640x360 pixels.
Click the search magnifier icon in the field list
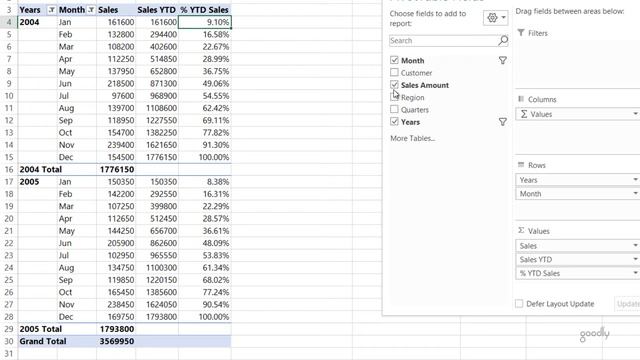pyautogui.click(x=503, y=40)
